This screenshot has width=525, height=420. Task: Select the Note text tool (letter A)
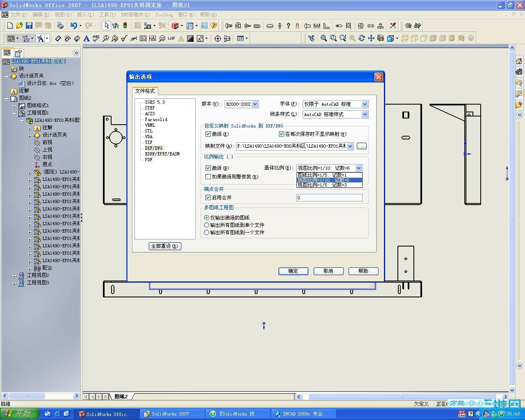point(86,39)
